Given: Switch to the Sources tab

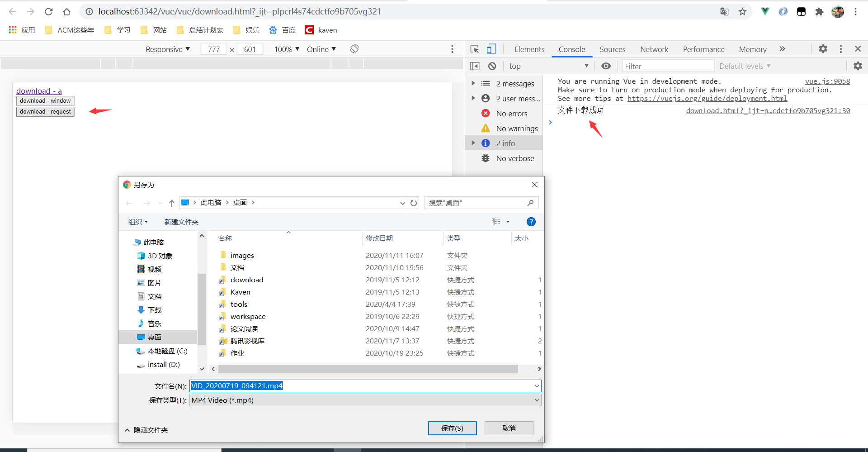Looking at the screenshot, I should coord(613,49).
